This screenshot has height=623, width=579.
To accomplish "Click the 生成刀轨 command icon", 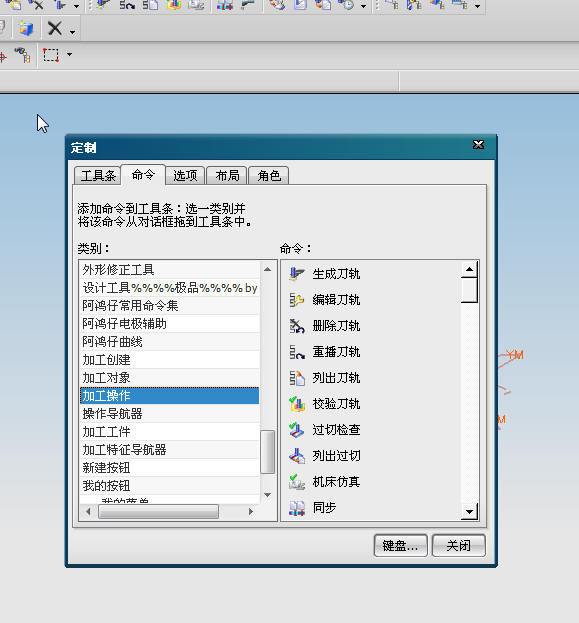I will tap(297, 274).
